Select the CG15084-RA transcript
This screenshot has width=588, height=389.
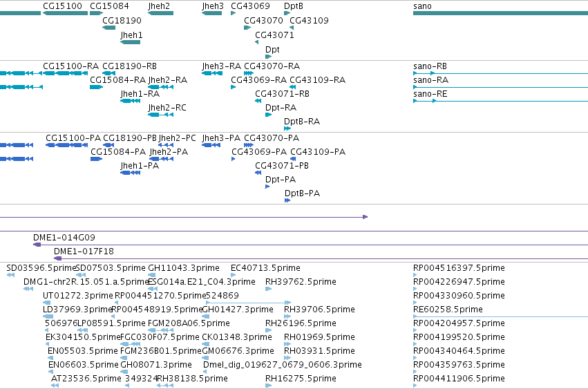point(96,87)
